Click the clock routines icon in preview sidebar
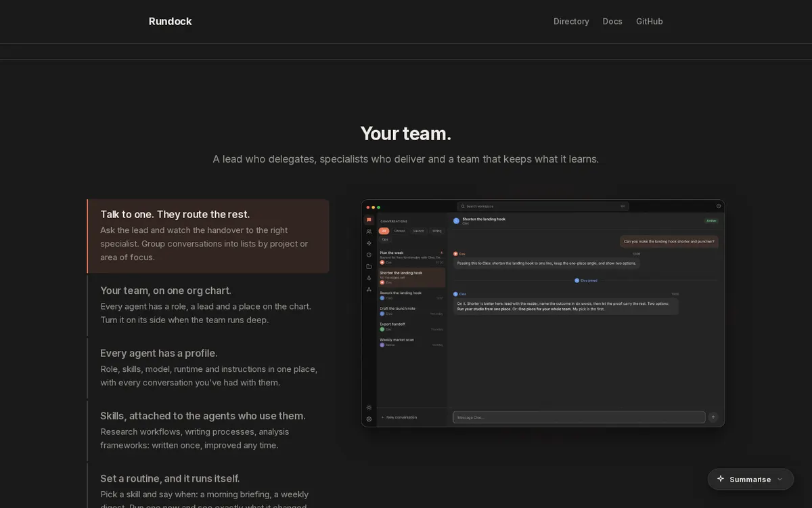 (x=369, y=255)
